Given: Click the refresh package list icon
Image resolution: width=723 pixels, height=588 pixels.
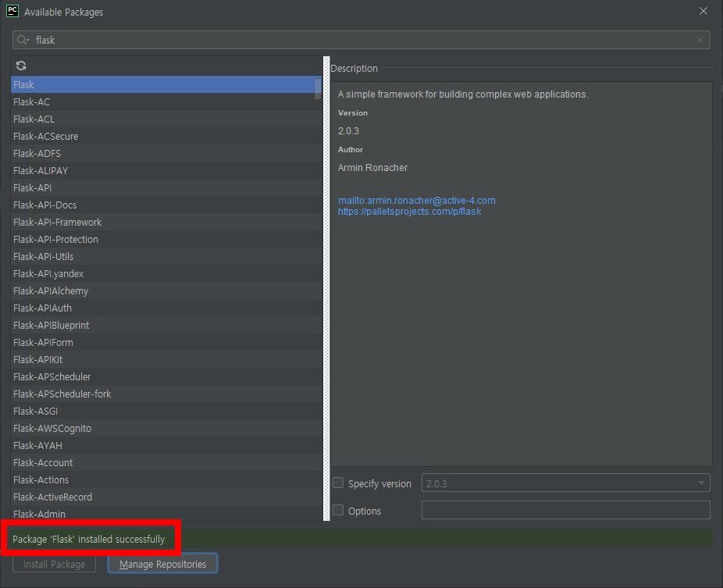Looking at the screenshot, I should click(x=21, y=66).
